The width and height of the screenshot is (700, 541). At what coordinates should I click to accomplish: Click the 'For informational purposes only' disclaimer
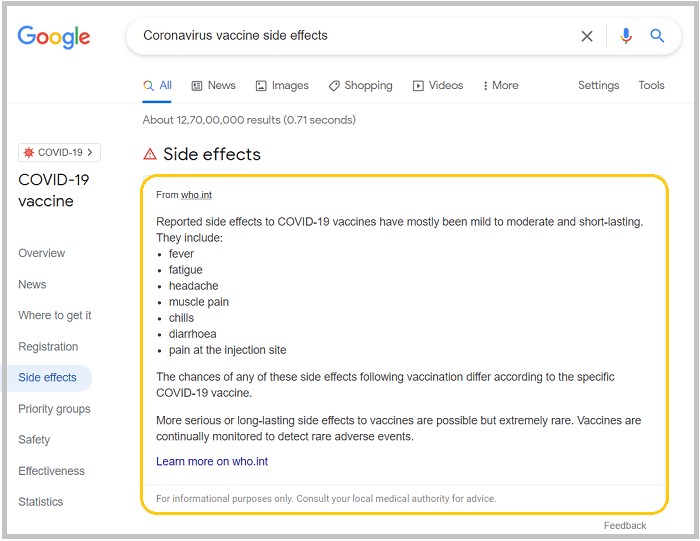point(326,499)
